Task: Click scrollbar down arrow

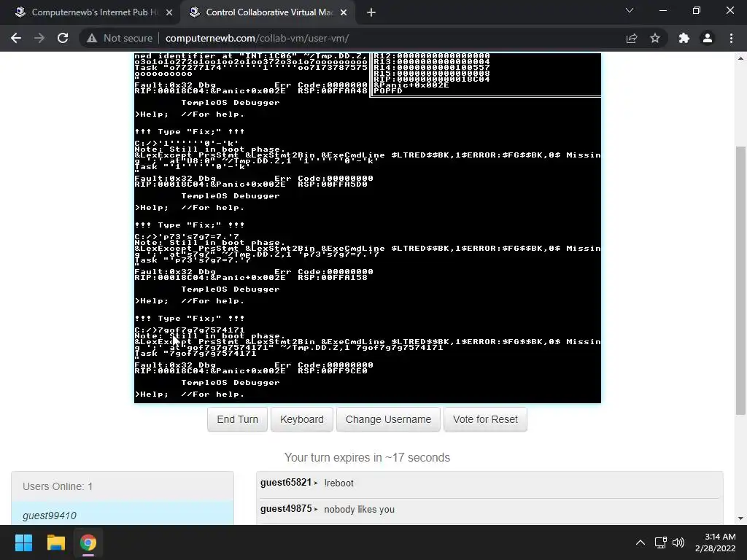Action: click(x=740, y=518)
